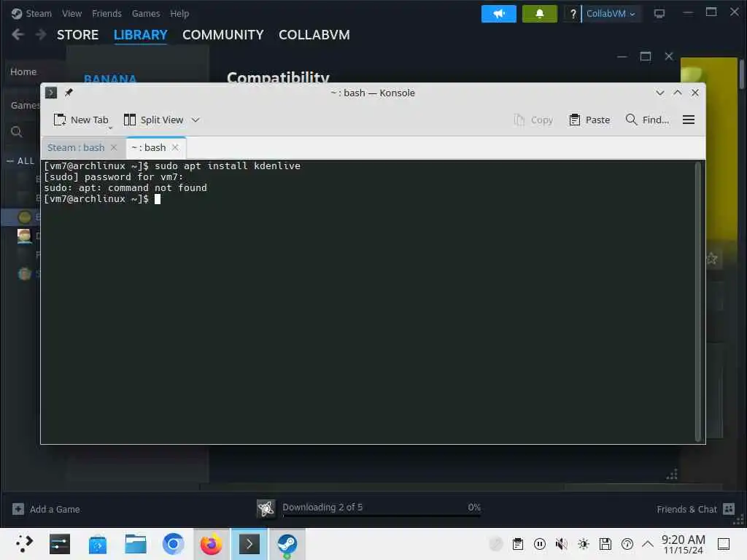
Task: Expand hidden system tray icons
Action: (648, 544)
